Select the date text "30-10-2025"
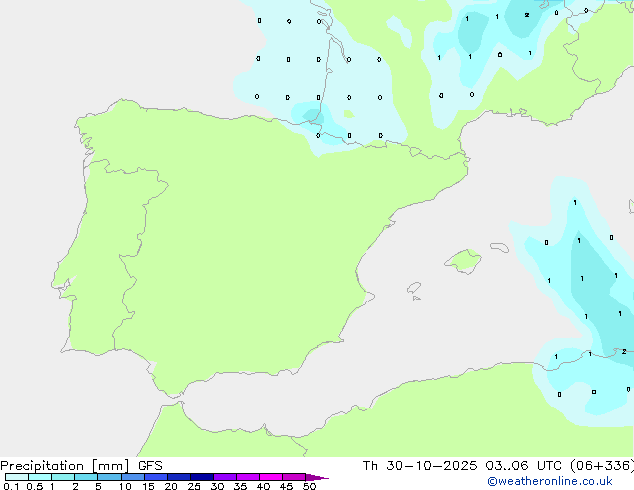This screenshot has width=634, height=490. [431, 466]
